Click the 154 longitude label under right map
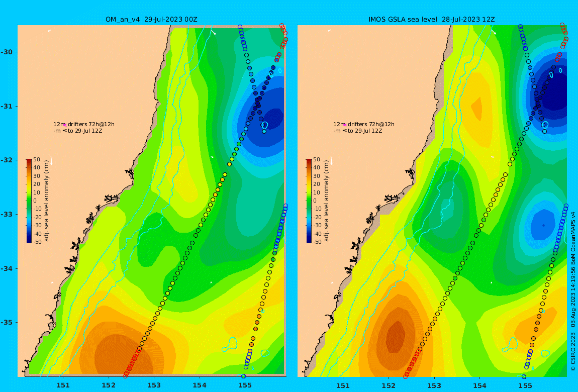This screenshot has height=392, width=578. [x=479, y=385]
